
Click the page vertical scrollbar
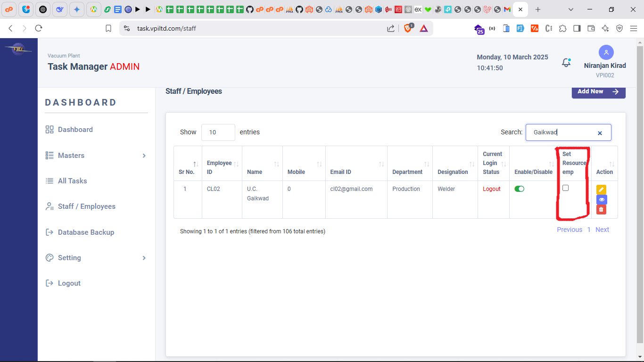click(640, 194)
